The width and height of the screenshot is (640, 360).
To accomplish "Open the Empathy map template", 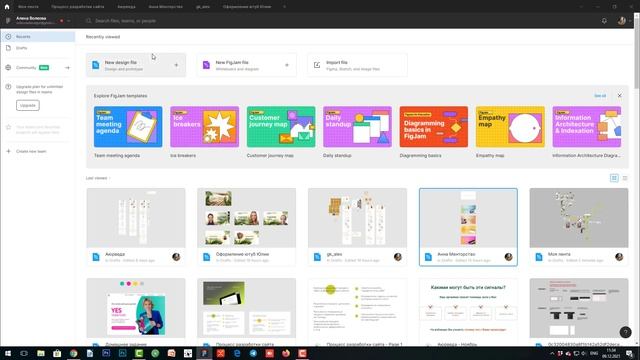I will [x=510, y=127].
